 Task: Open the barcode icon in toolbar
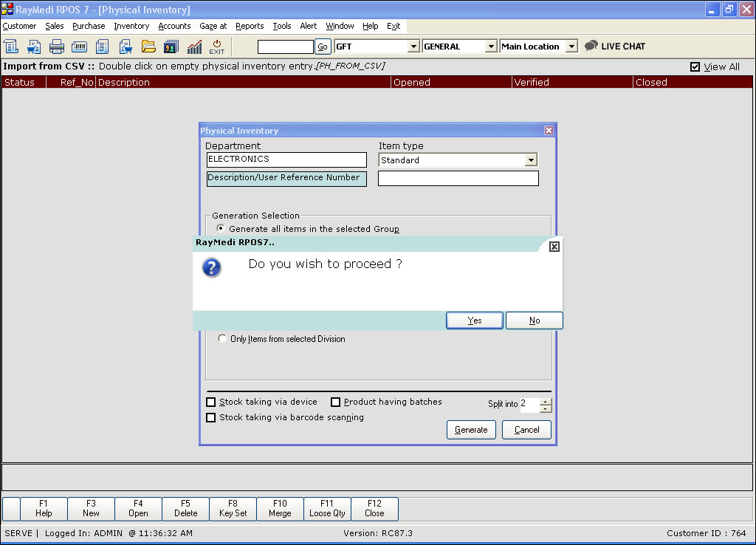point(79,47)
